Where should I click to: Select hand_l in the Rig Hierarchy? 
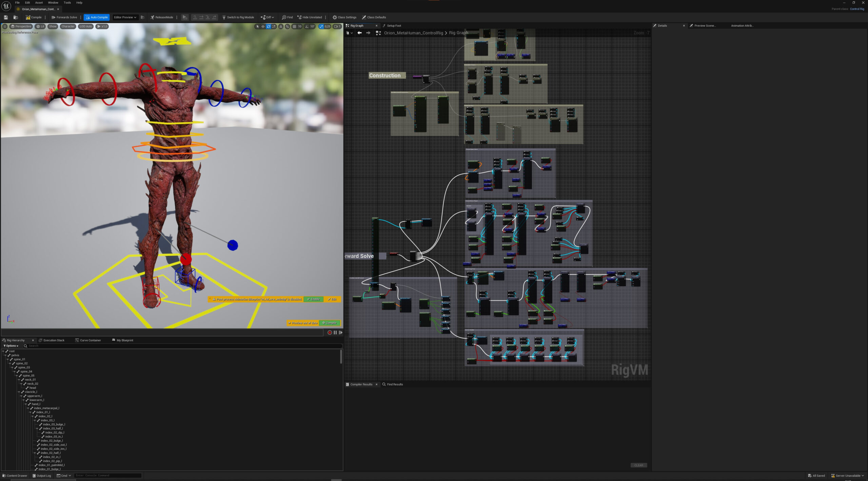[x=36, y=404]
